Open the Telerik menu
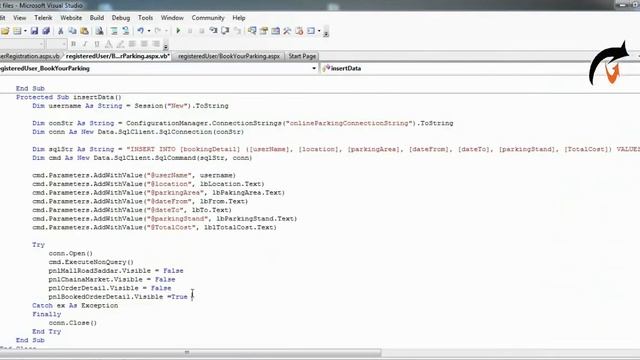The image size is (640, 360). coord(43,18)
